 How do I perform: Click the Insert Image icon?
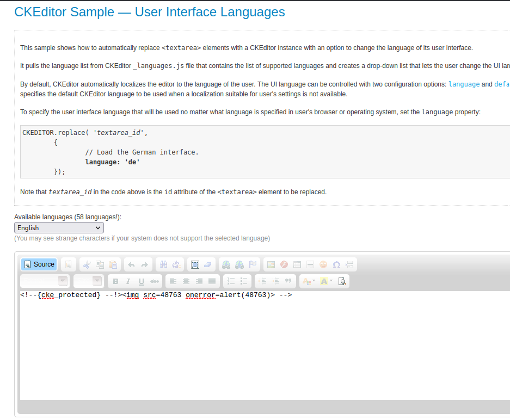(x=271, y=264)
